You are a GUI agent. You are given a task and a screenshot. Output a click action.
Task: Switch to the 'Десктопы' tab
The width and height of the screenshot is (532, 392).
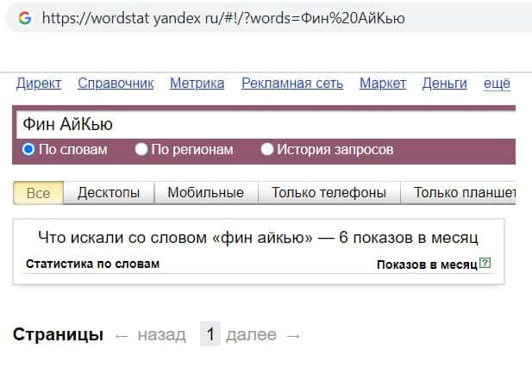pos(109,193)
